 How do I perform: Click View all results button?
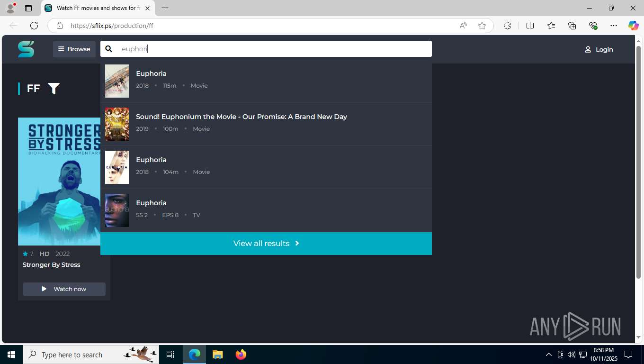click(x=266, y=244)
